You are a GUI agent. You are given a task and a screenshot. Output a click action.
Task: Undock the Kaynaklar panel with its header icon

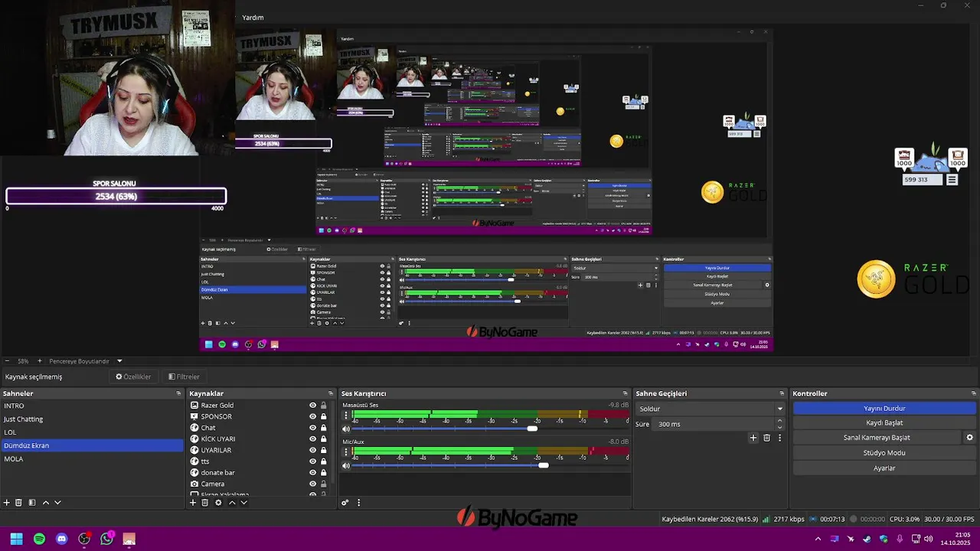click(x=331, y=393)
